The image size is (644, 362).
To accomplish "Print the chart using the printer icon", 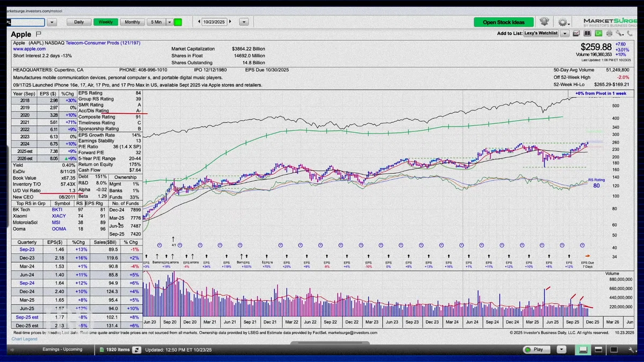I will click(x=609, y=33).
